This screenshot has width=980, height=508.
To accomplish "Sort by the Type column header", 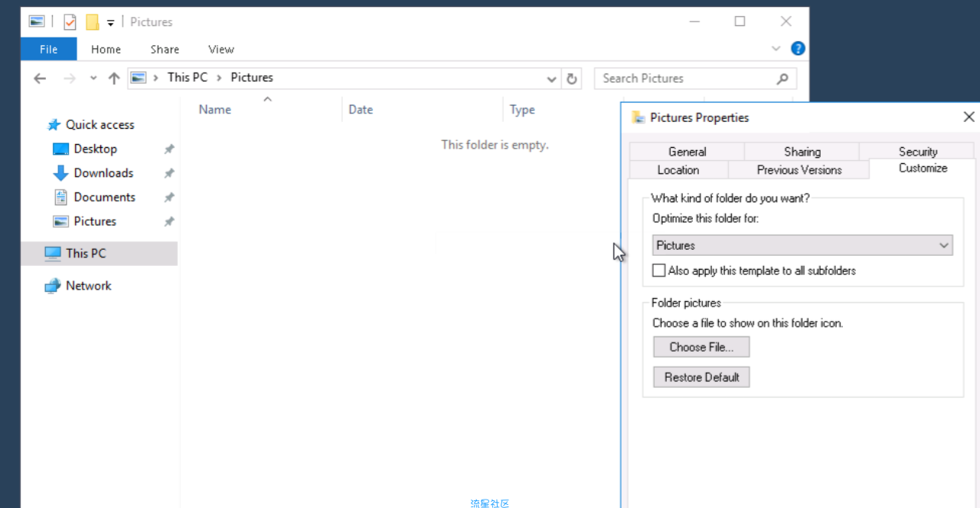I will 522,110.
